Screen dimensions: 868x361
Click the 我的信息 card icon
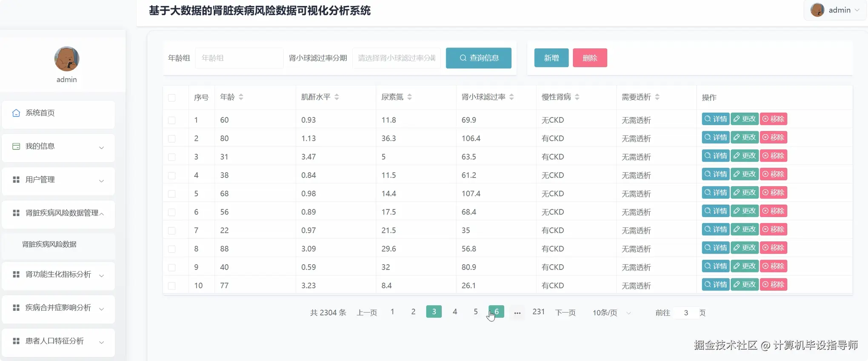[x=16, y=146]
